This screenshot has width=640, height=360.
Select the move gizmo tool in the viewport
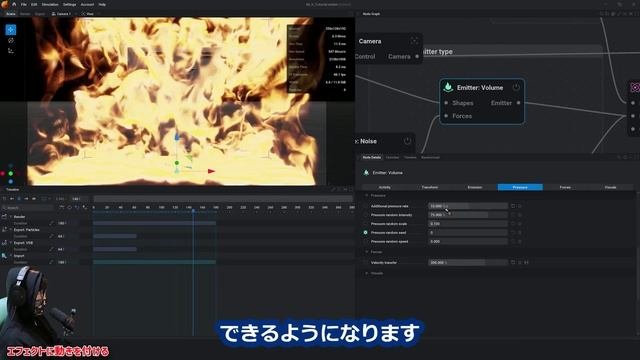(x=11, y=29)
